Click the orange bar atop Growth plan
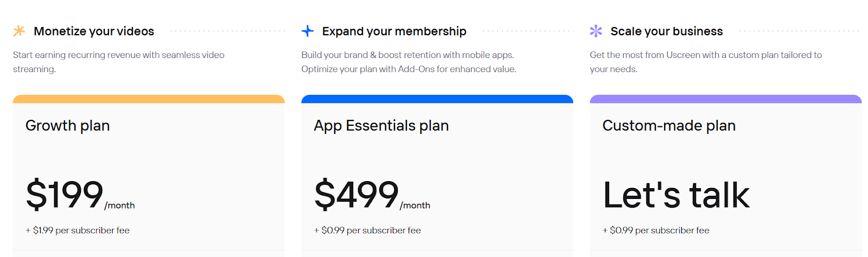The image size is (868, 257). click(149, 99)
